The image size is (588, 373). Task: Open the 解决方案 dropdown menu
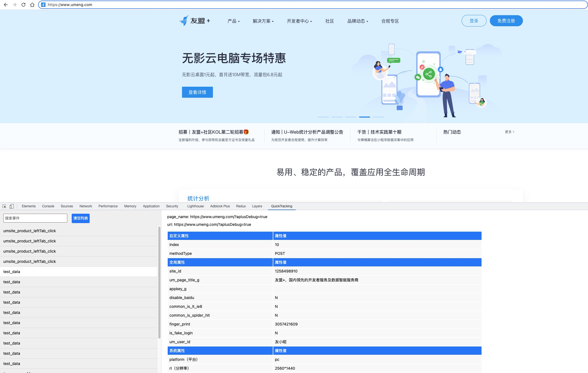(263, 21)
